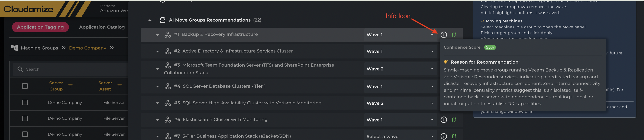Click the Server Group column filter icon

click(x=71, y=86)
